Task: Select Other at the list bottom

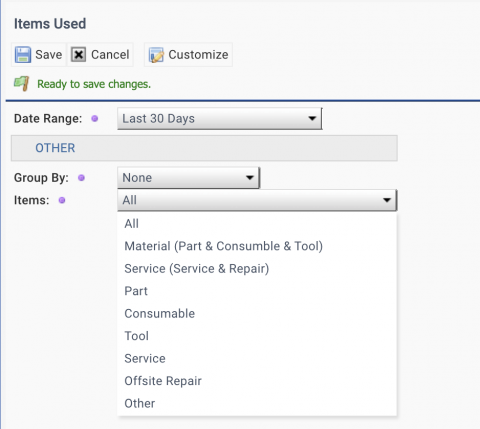Action: click(x=139, y=404)
